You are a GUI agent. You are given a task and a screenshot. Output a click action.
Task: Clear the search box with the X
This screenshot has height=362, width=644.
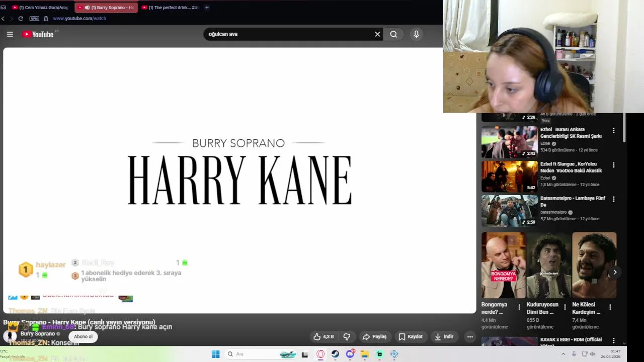click(x=377, y=34)
